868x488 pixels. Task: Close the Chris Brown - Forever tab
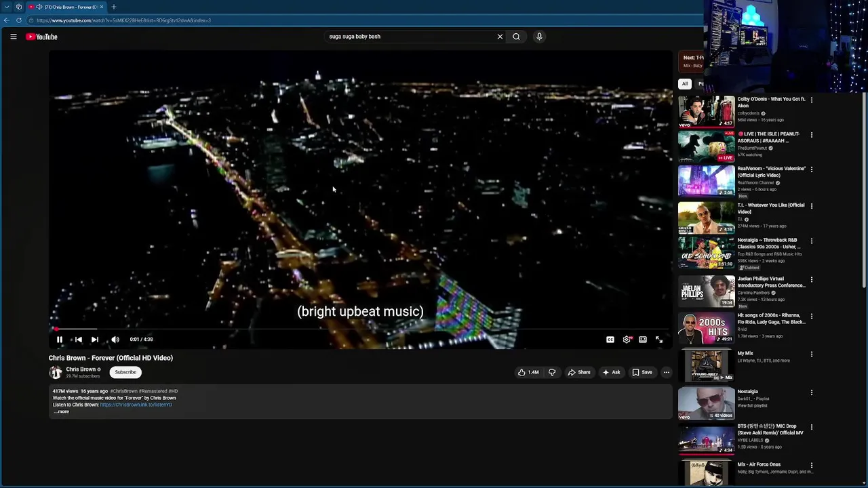coord(102,7)
